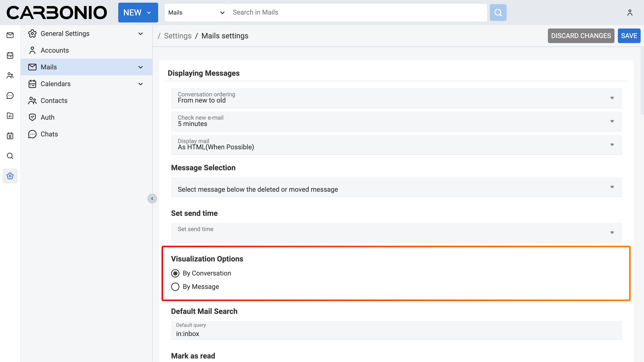Viewport: 644px width, 362px height.
Task: Click the Default query input field
Action: [396, 334]
